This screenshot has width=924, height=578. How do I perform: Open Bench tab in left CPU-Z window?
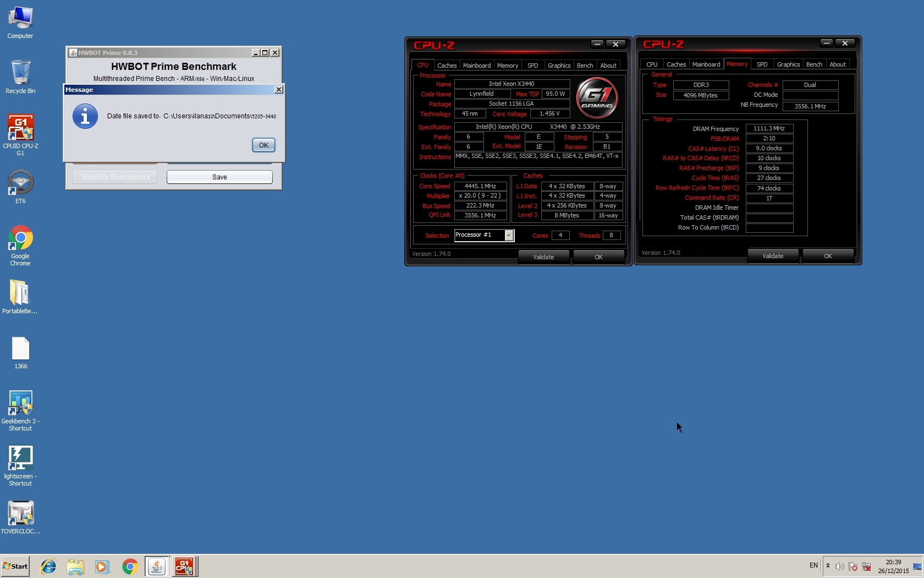coord(585,66)
